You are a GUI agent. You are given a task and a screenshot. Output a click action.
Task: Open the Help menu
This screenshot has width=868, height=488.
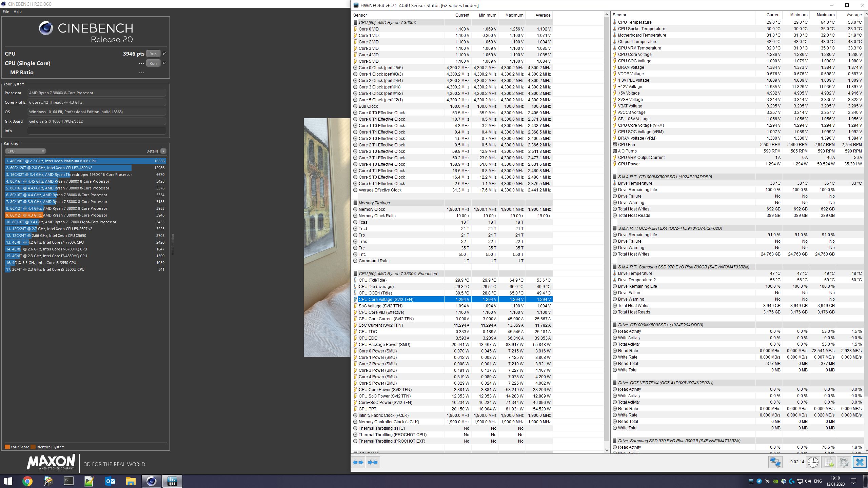17,12
